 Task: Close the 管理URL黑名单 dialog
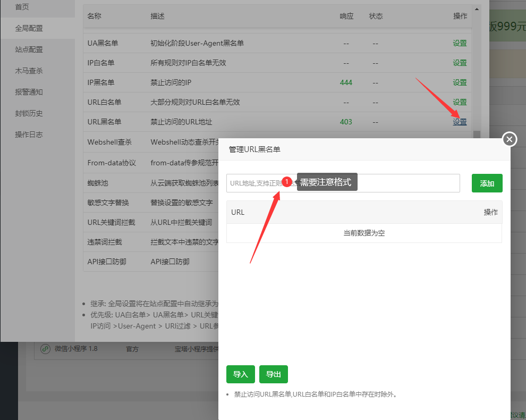509,139
